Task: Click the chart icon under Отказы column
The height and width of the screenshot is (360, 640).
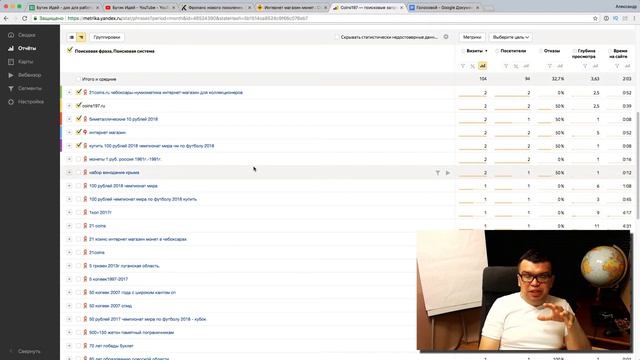Action: click(x=560, y=66)
